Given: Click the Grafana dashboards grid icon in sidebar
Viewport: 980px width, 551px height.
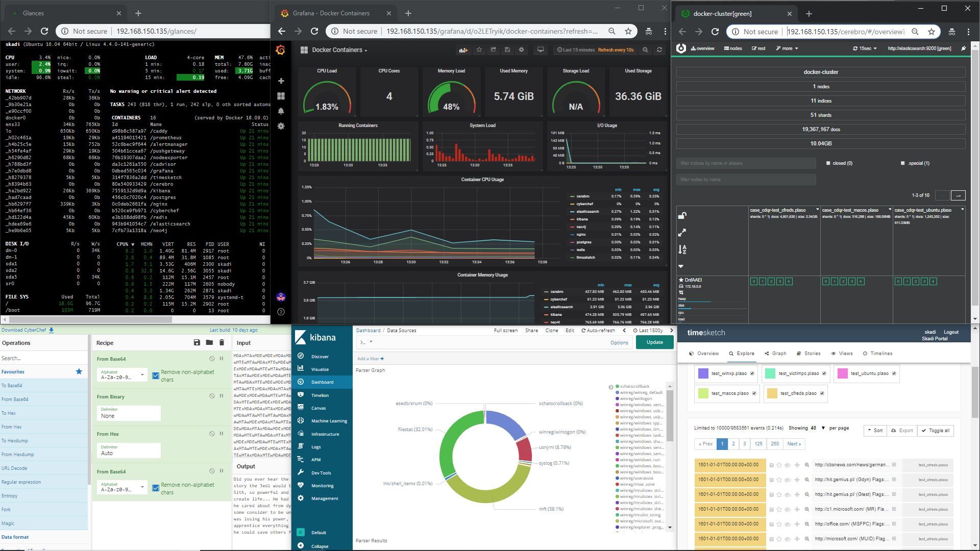Looking at the screenshot, I should [281, 96].
